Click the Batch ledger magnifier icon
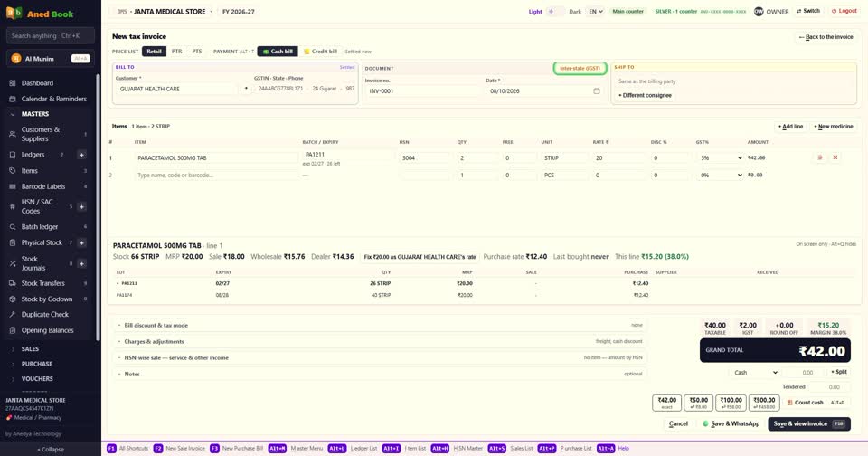 click(x=12, y=226)
